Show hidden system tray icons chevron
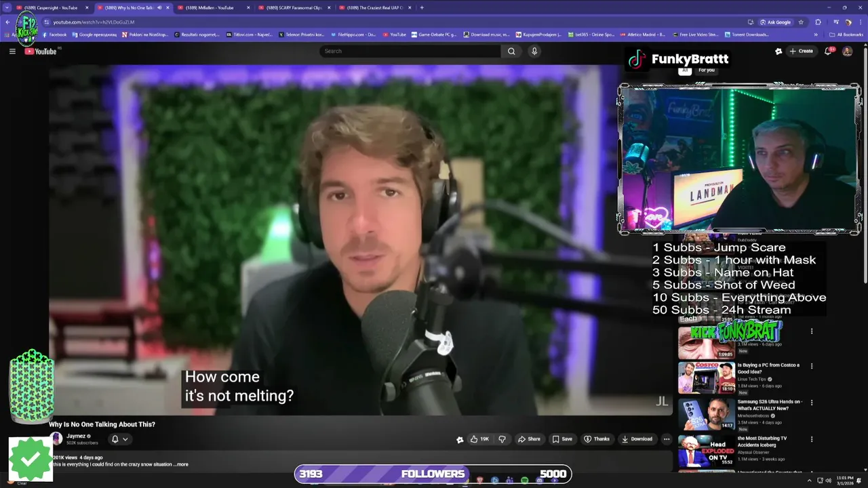Viewport: 868px width, 488px height. tap(809, 481)
